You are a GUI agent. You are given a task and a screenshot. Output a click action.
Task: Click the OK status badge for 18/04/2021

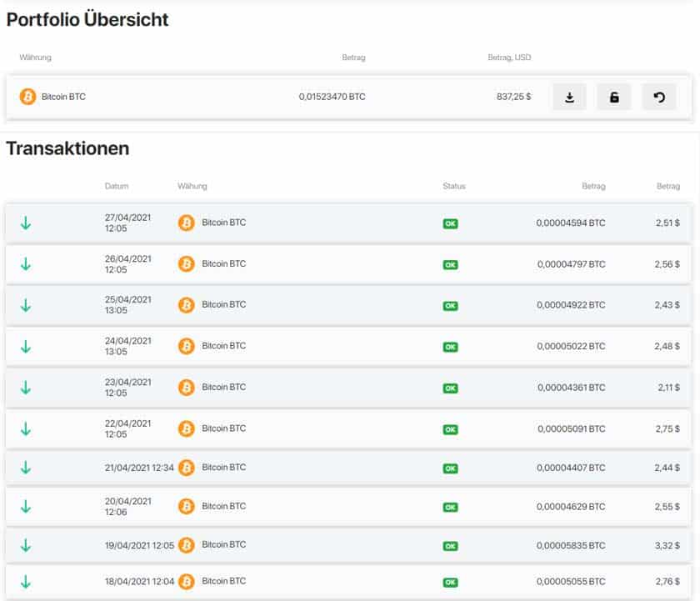pyautogui.click(x=450, y=583)
